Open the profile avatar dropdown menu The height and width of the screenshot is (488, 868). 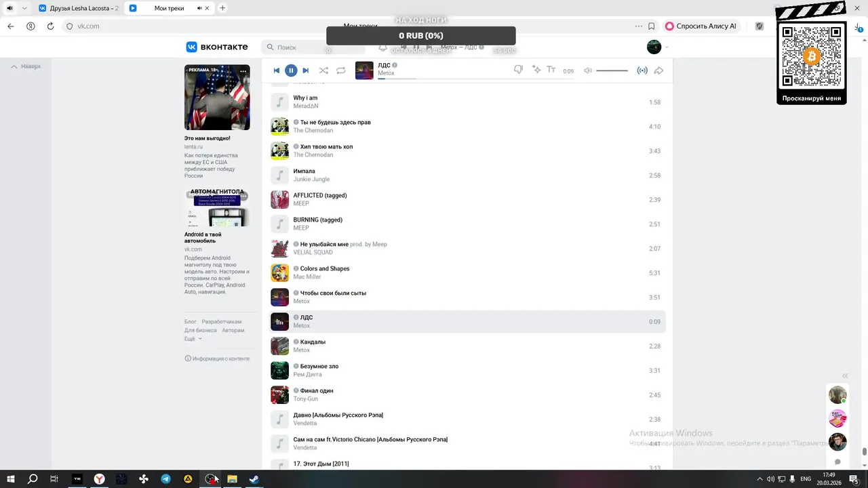coord(658,47)
